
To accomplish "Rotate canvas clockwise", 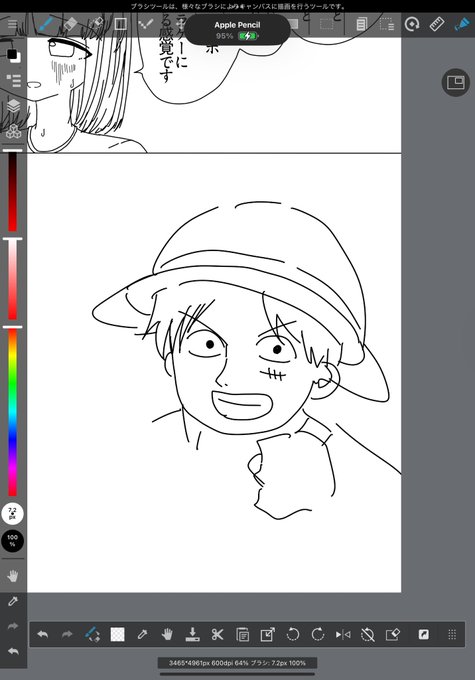I will (x=318, y=634).
